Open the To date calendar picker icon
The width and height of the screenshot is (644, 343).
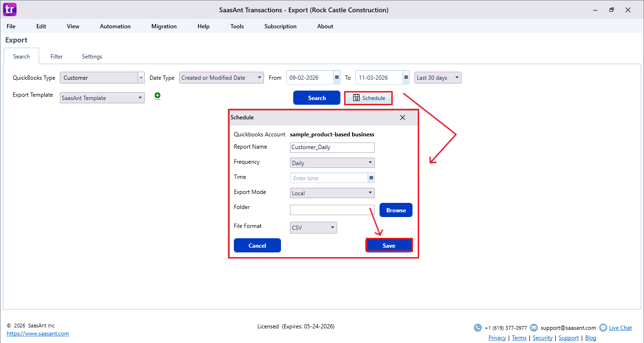406,77
